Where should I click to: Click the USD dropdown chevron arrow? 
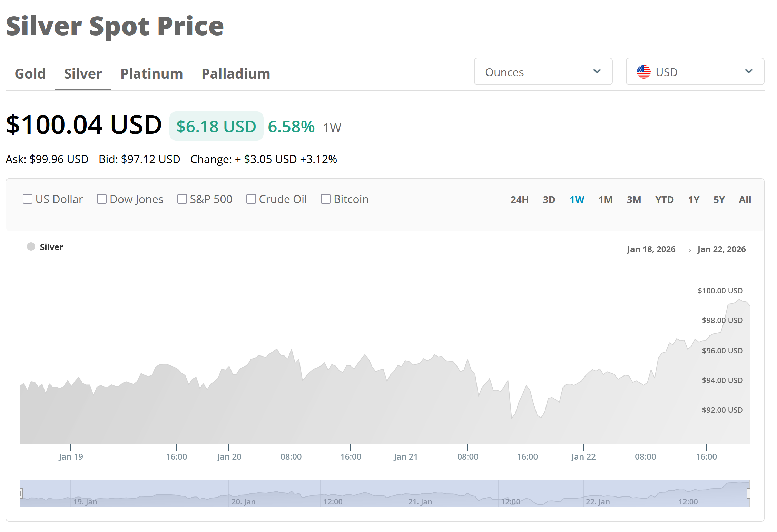click(x=748, y=71)
